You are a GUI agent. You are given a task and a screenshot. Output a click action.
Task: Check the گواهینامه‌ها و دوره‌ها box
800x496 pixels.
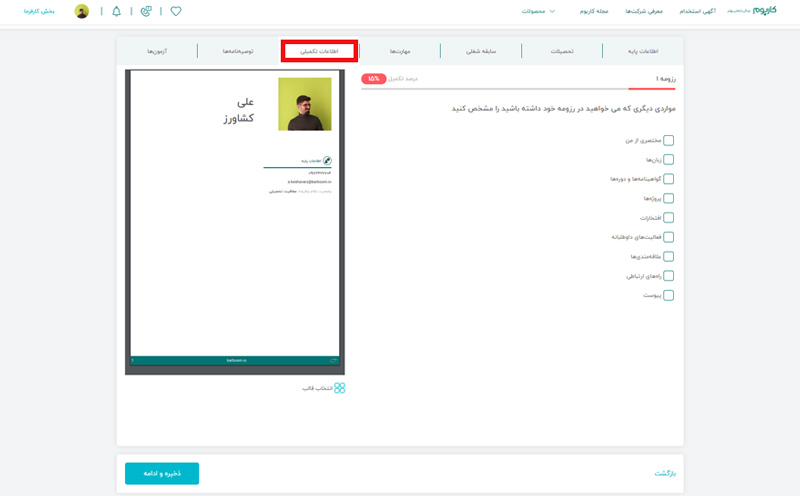pyautogui.click(x=668, y=179)
